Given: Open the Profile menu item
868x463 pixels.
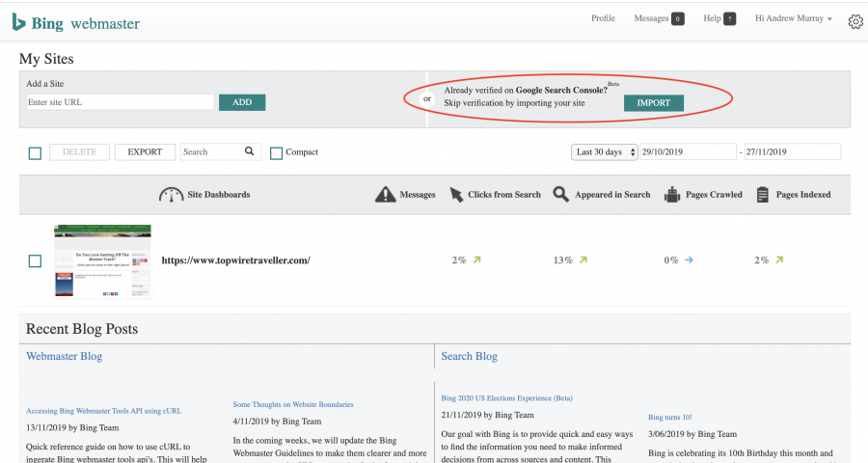Looking at the screenshot, I should tap(603, 18).
